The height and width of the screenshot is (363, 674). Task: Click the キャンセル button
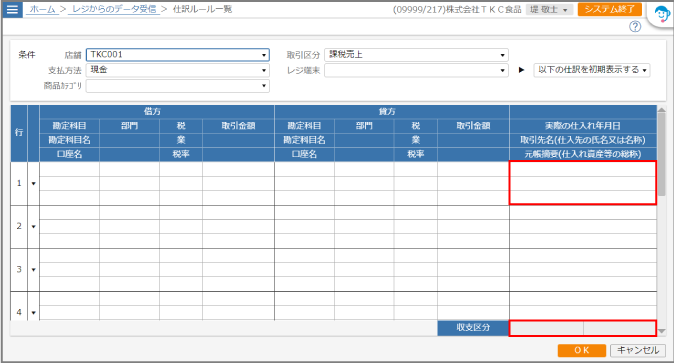pyautogui.click(x=638, y=351)
